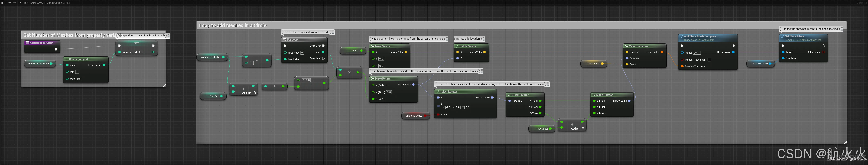Click the Select Rotator function icon
Screen dimensions: 868x165
(437, 92)
